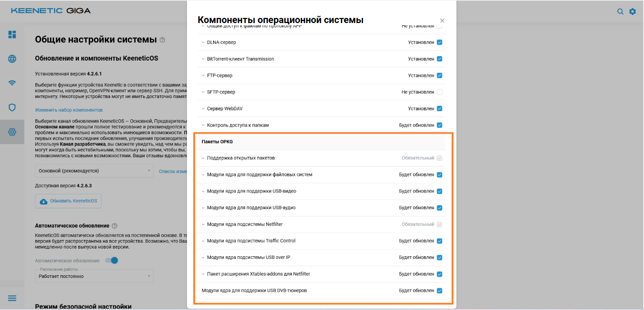Open the management gear icon in sidebar
The image size is (644, 310).
click(x=12, y=132)
